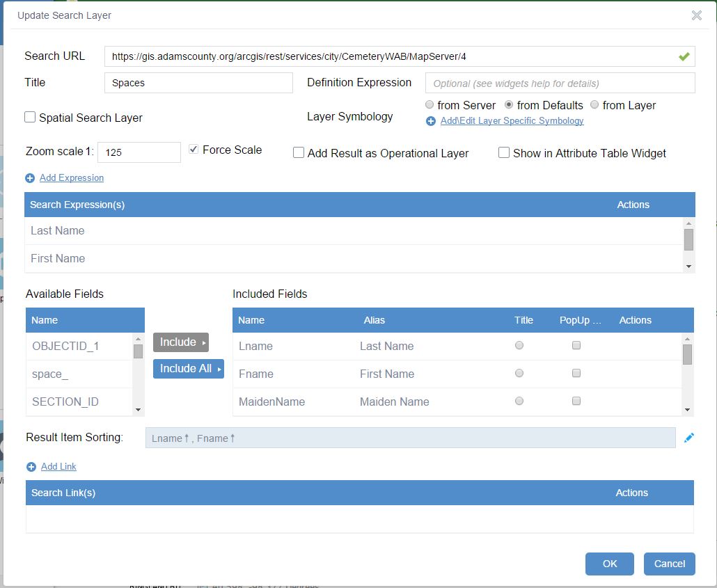
Task: Click the pencil icon to edit Result Item Sorting
Action: point(688,438)
